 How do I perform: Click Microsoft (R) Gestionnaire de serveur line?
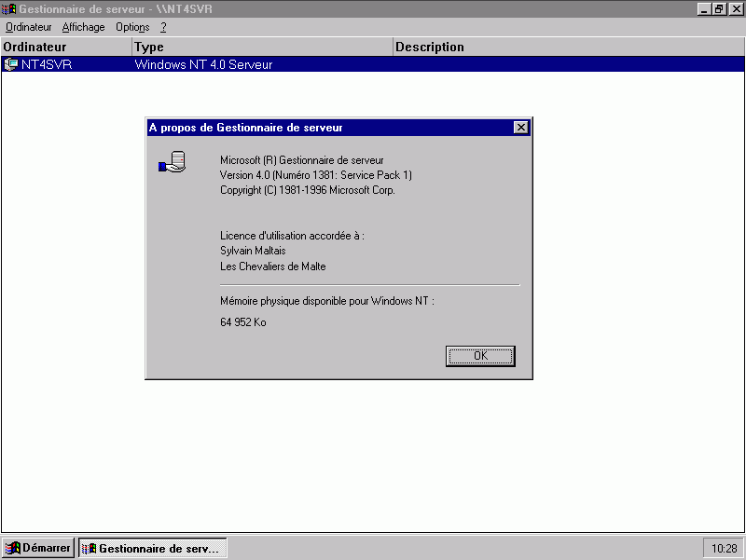pyautogui.click(x=301, y=160)
